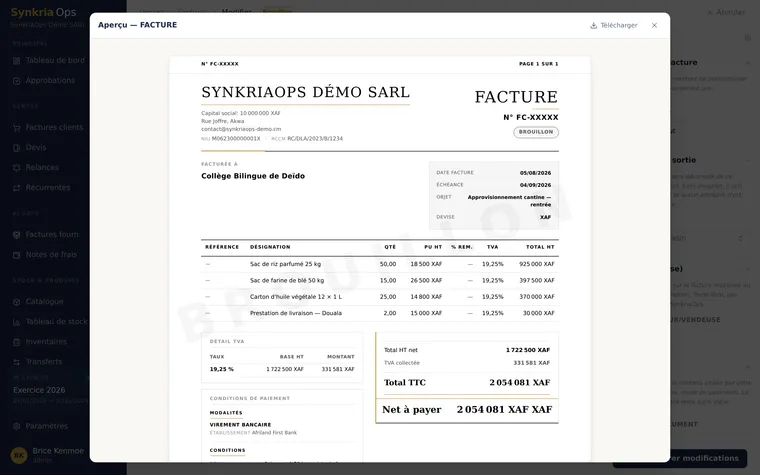Open Relances in the sidebar
The height and width of the screenshot is (475, 760).
tap(36, 167)
